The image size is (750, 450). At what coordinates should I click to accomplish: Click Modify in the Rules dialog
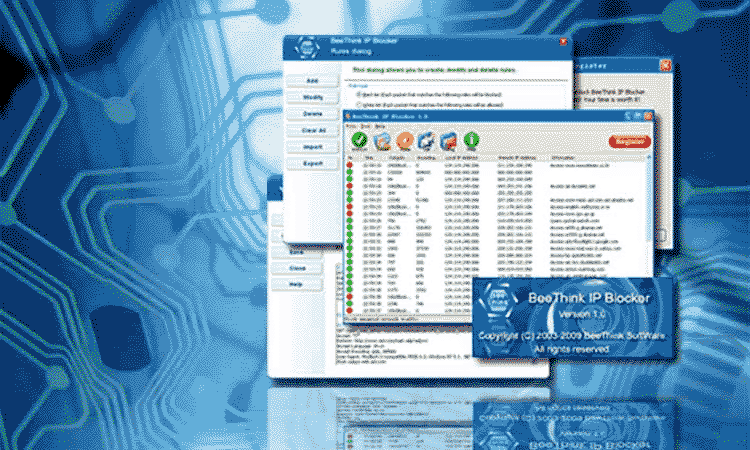point(312,98)
